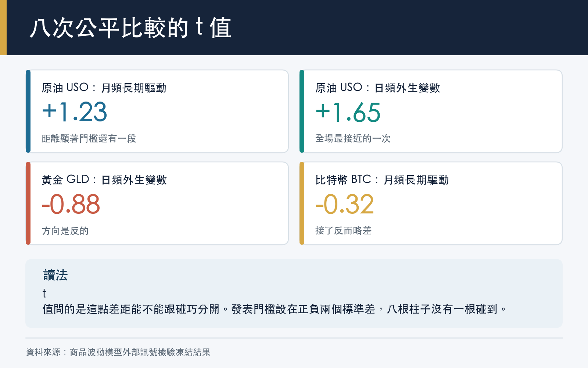This screenshot has width=588, height=368.
Task: Click caption 方向是反的
Action: click(x=65, y=231)
